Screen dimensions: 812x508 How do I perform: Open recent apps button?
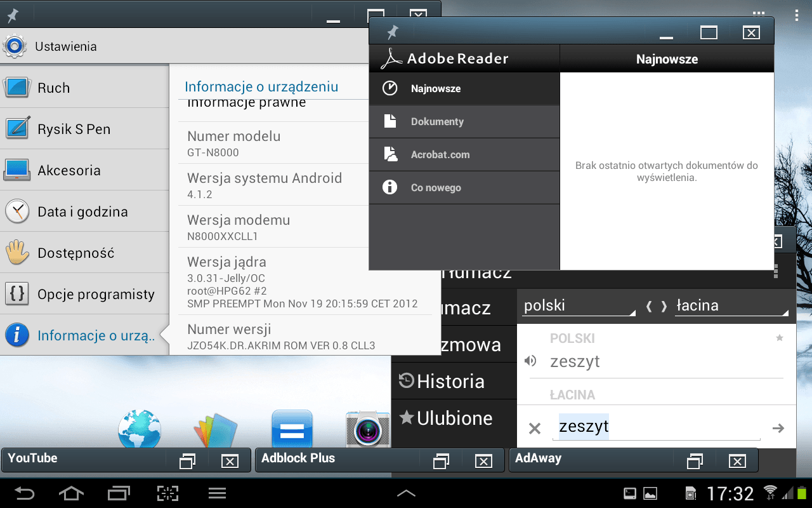[119, 493]
